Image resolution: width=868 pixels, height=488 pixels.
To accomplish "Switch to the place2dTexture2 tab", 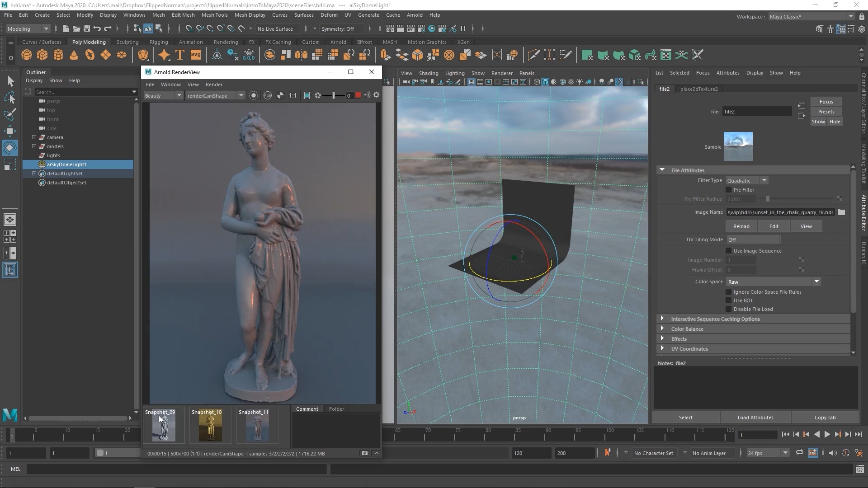I will (x=699, y=89).
